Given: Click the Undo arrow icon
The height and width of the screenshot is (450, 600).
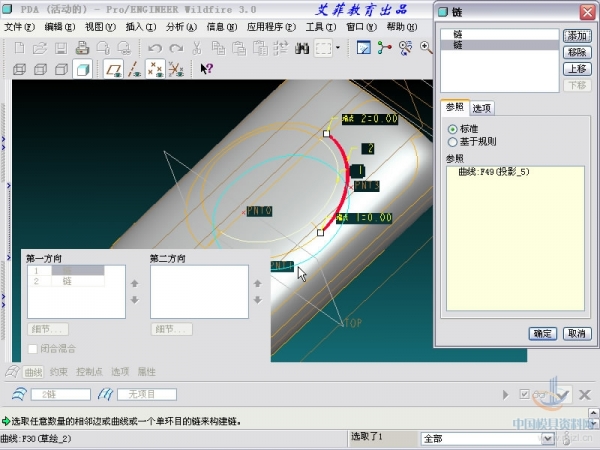Looking at the screenshot, I should click(155, 48).
